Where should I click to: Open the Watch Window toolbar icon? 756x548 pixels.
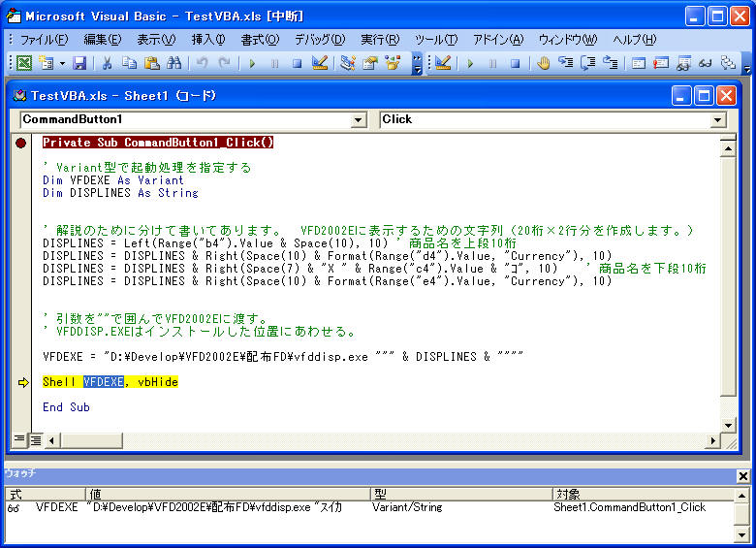click(683, 63)
